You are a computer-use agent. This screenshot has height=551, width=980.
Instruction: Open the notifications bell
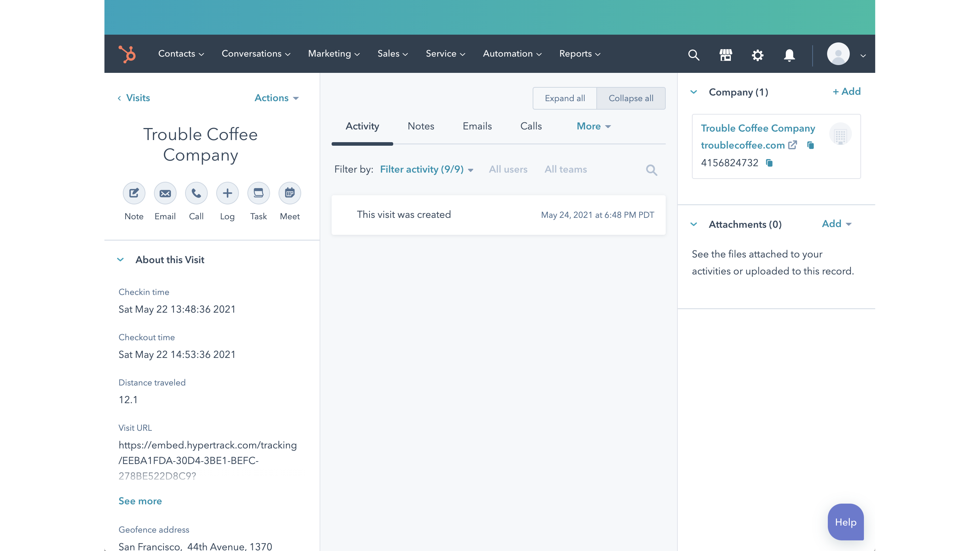(x=789, y=55)
